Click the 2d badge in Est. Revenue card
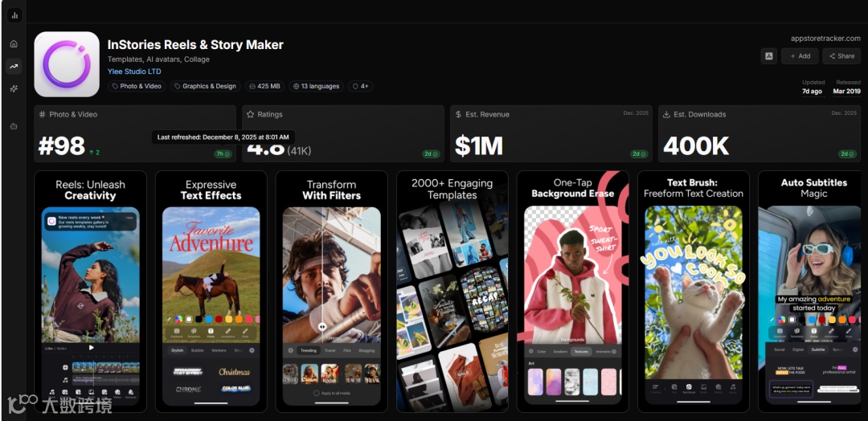This screenshot has height=421, width=868. point(639,153)
